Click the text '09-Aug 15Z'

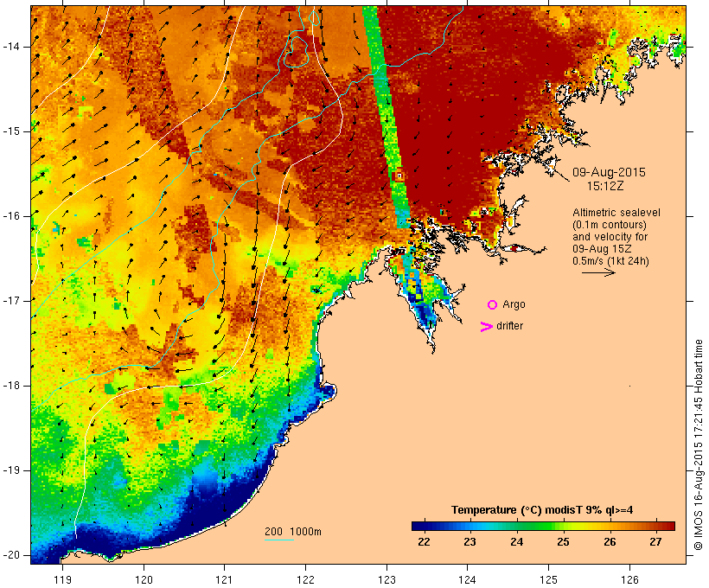pos(602,249)
